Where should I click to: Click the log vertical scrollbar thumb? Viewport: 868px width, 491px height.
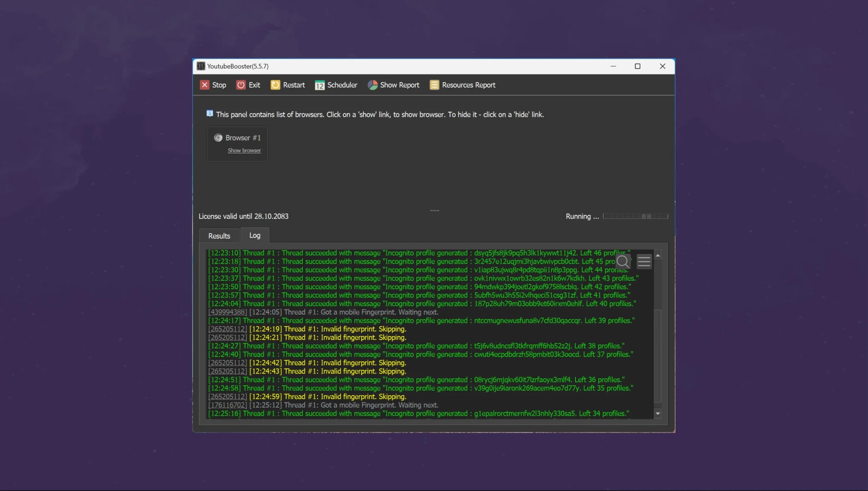click(x=658, y=355)
